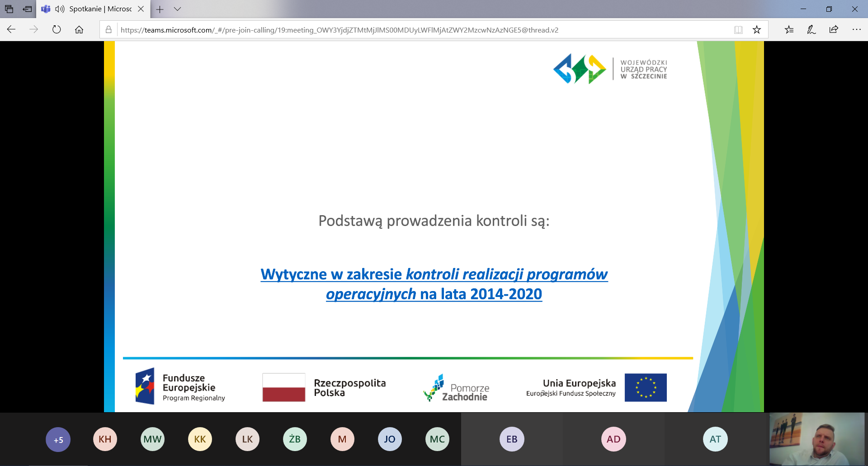Restore down the browser window
Screen dimensions: 868x466
829,9
